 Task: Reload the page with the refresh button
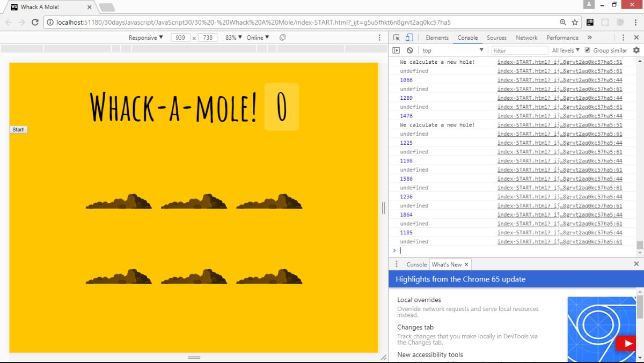[35, 23]
